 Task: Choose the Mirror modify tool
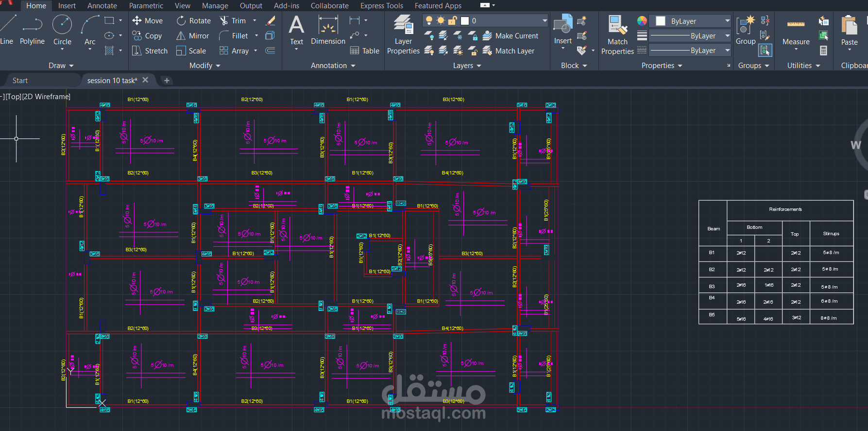pyautogui.click(x=193, y=36)
